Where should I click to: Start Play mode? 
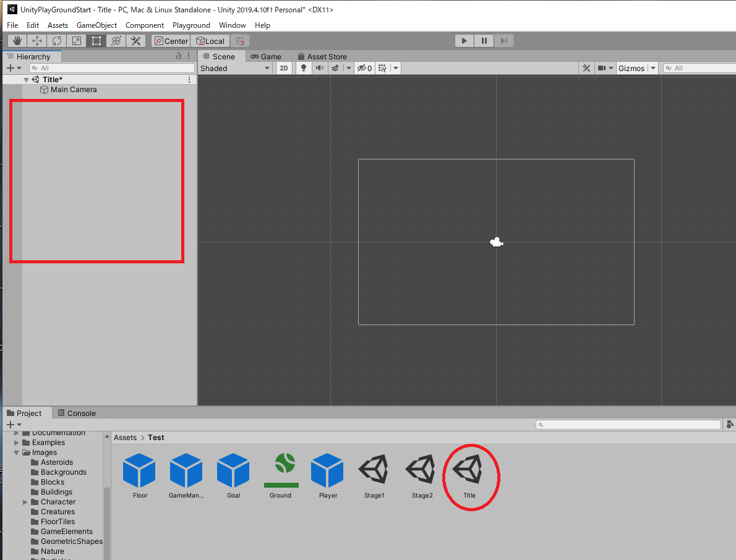pos(464,41)
